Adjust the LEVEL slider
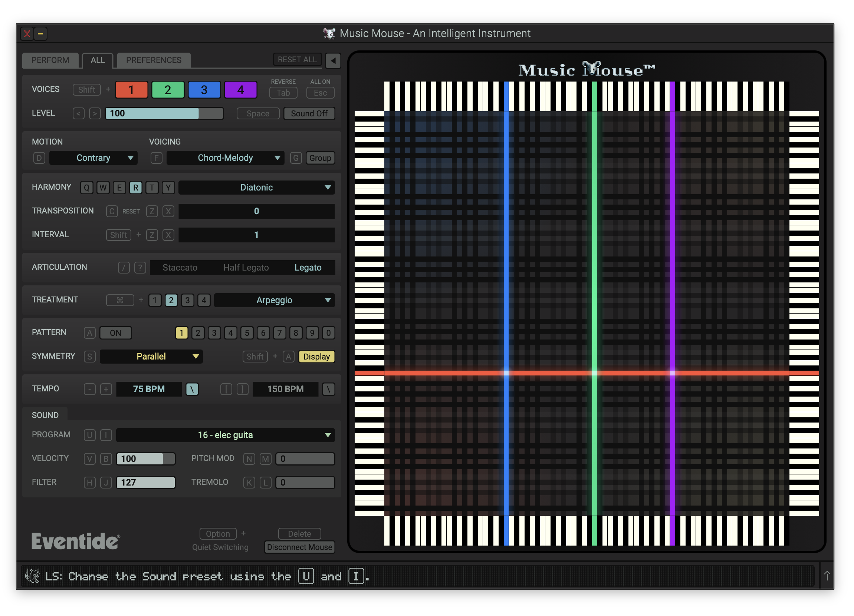The width and height of the screenshot is (854, 616). 164,114
